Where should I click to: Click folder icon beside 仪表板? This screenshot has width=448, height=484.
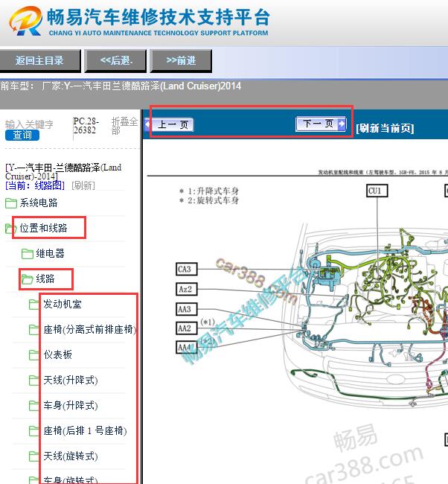coord(34,355)
